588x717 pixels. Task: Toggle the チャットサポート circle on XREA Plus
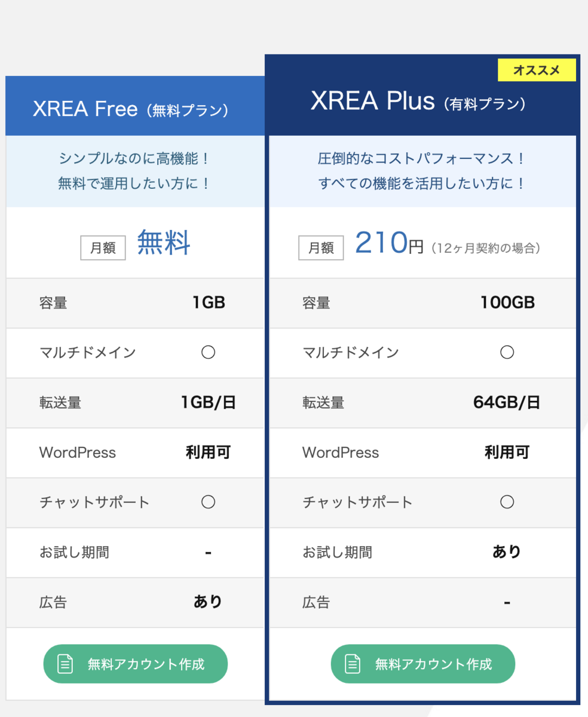click(507, 502)
